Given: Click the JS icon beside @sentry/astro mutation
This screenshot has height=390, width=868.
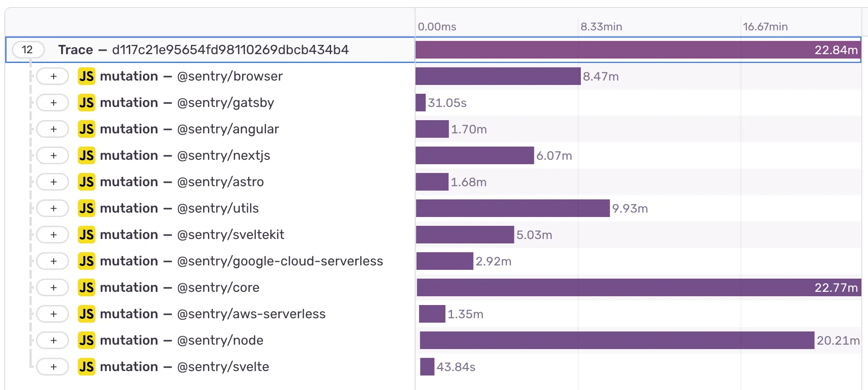Looking at the screenshot, I should pyautogui.click(x=86, y=182).
